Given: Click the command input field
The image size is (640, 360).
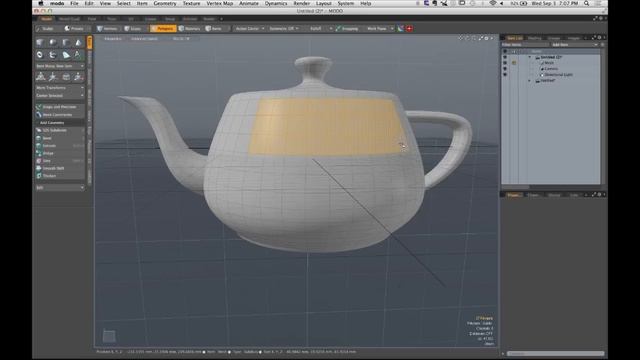Looking at the screenshot, I should (x=556, y=353).
